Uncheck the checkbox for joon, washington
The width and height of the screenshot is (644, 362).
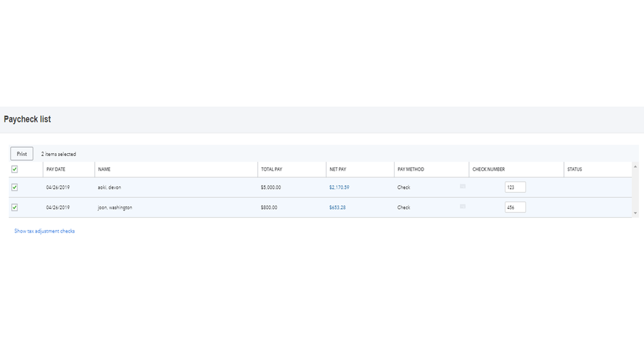tap(15, 207)
